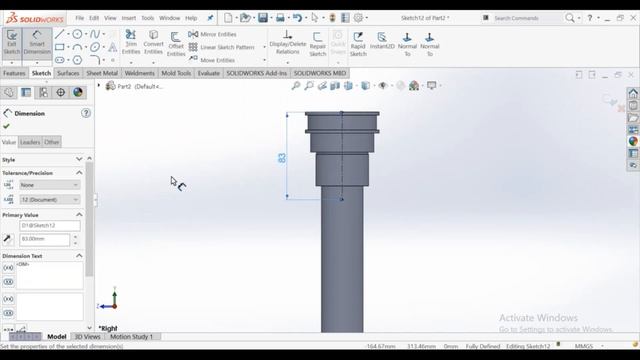
Task: Select the Sketch Text tool
Action: pyautogui.click(x=113, y=47)
